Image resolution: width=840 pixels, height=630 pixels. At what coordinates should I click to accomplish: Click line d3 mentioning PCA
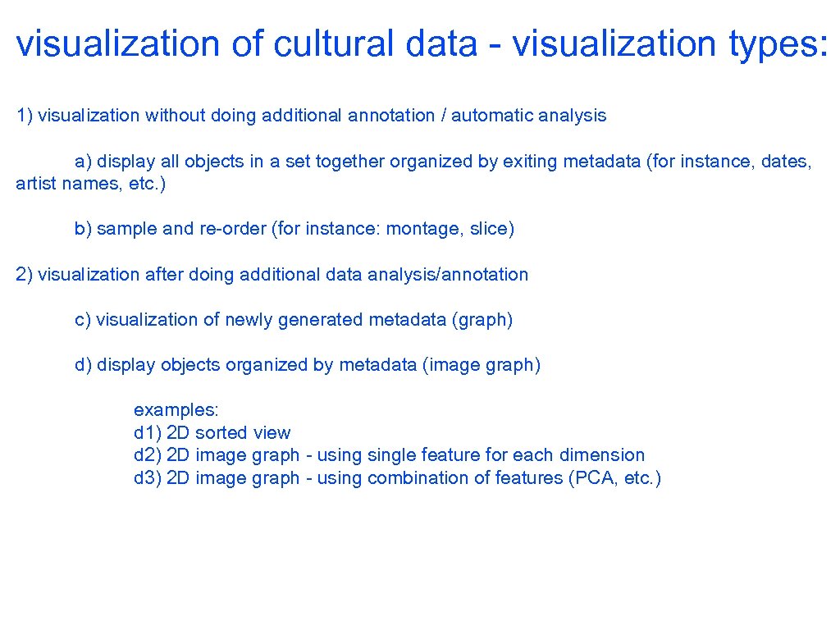(x=398, y=477)
